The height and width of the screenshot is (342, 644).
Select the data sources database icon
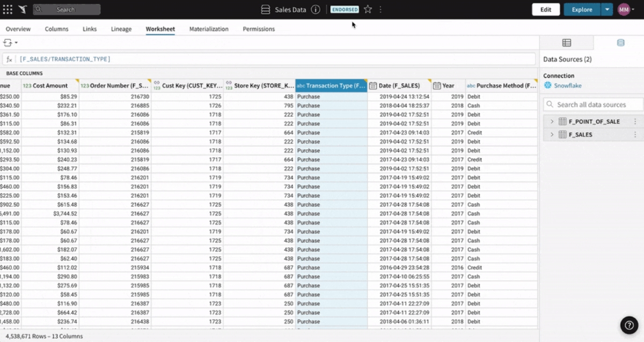621,42
